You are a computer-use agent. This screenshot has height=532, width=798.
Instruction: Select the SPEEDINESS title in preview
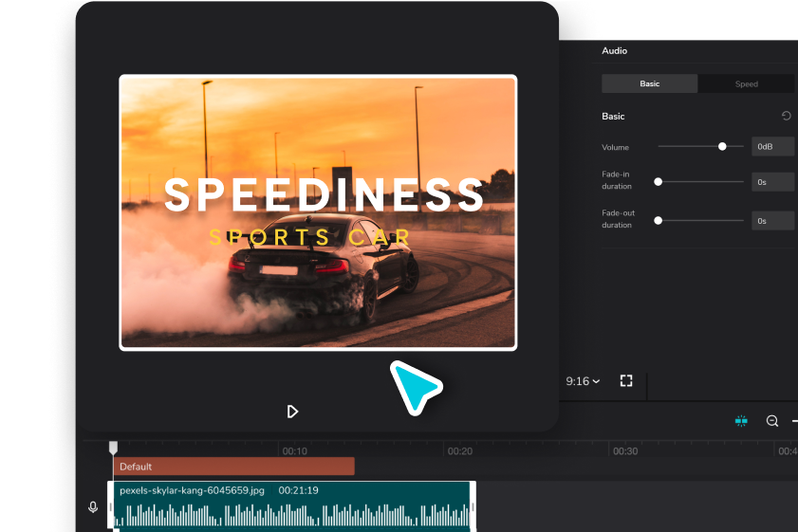pyautogui.click(x=324, y=194)
